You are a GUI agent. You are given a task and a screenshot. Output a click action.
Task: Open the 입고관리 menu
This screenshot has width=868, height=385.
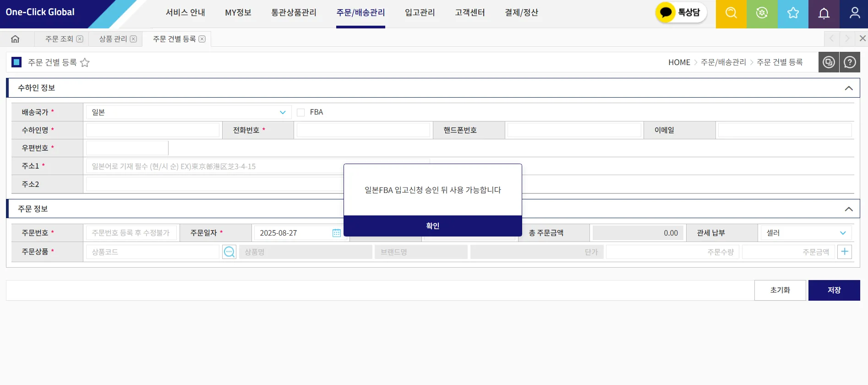tap(420, 13)
